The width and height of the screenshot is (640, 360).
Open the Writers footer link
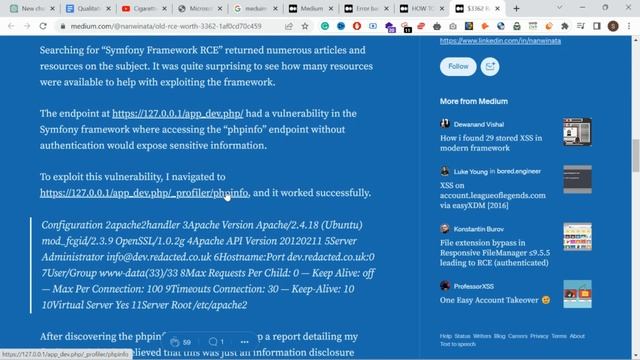[x=482, y=336]
